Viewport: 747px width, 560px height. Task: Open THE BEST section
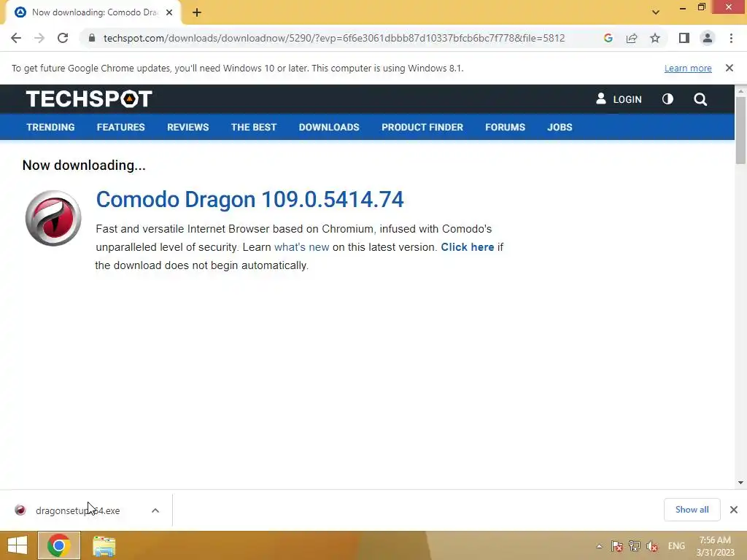point(254,127)
